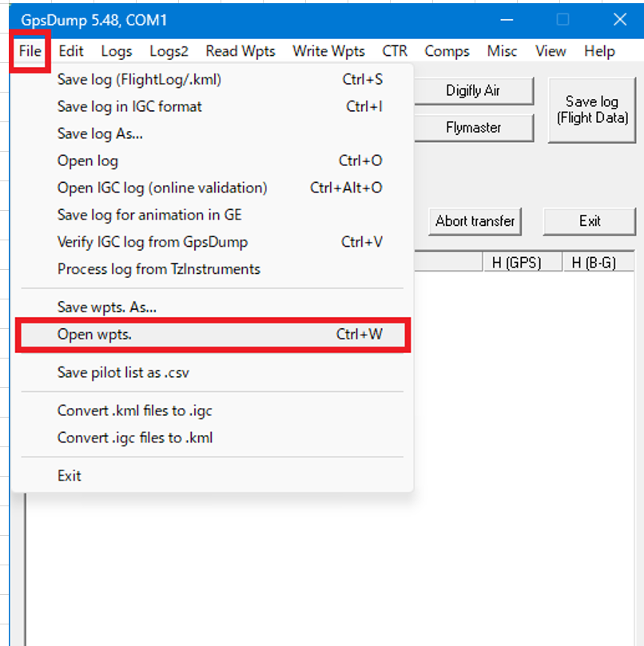Click the Abort transfer button
Viewport: 644px width, 646px height.
pyautogui.click(x=475, y=221)
